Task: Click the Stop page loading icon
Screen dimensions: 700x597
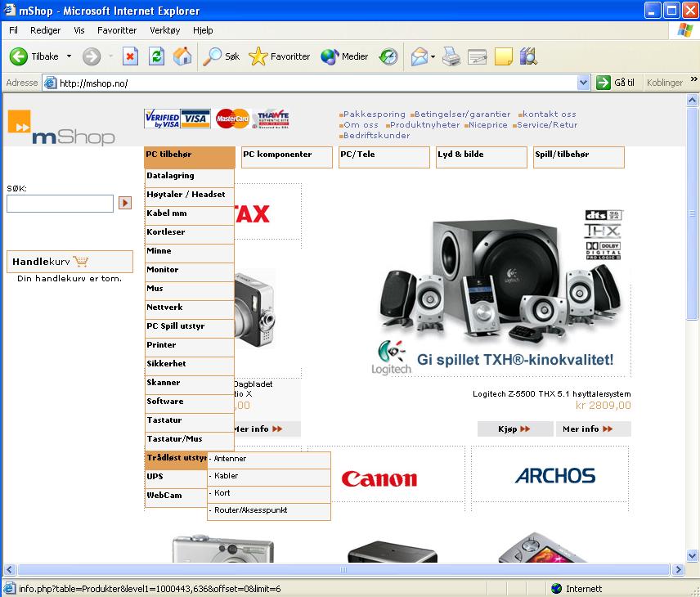Action: (130, 56)
